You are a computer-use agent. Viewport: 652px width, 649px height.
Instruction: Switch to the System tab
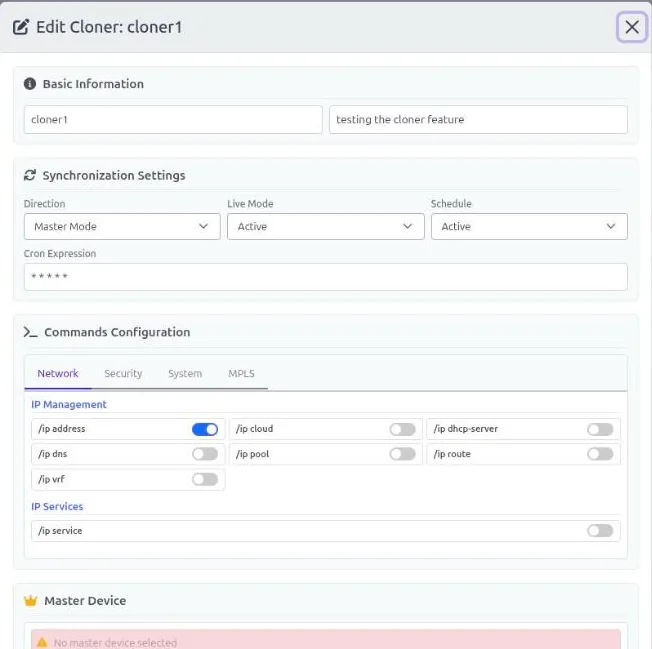(185, 373)
